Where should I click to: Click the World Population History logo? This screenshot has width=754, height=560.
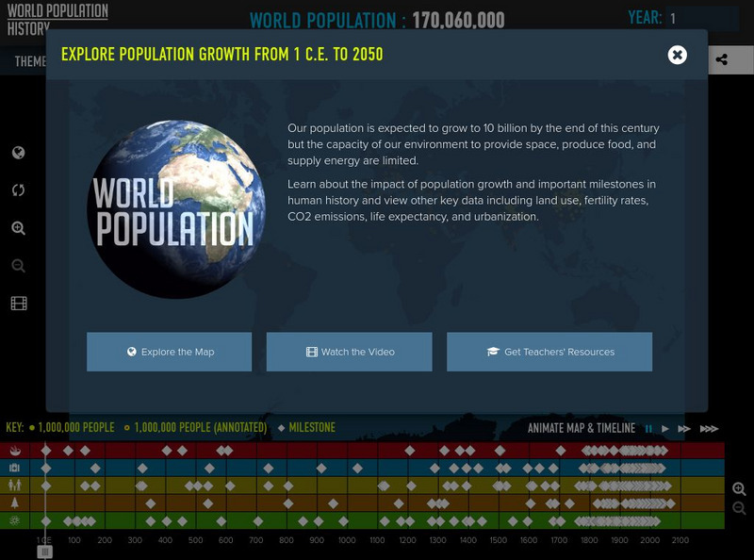click(x=57, y=19)
